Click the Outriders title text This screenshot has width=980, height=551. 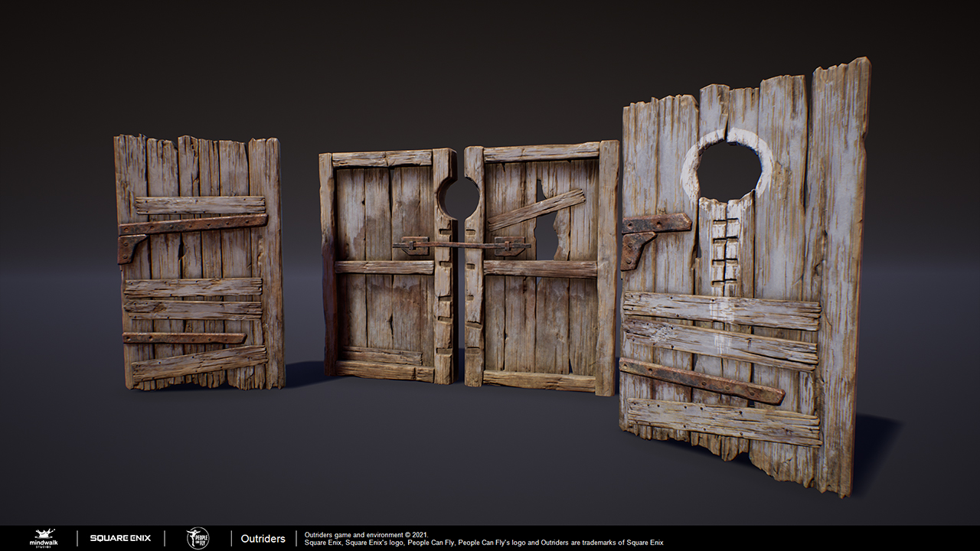tap(263, 539)
